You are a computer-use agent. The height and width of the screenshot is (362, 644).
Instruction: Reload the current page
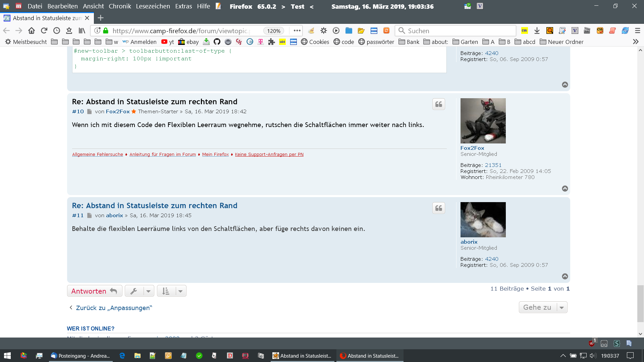pos(44,31)
